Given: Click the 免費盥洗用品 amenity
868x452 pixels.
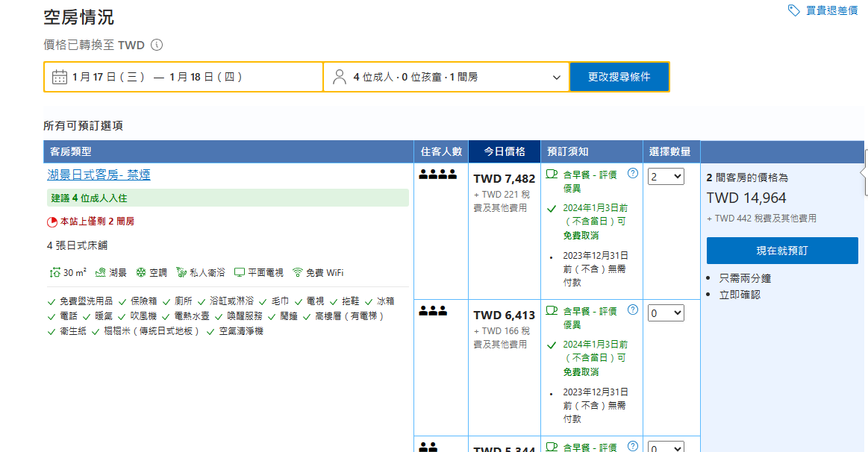Looking at the screenshot, I should 87,301.
